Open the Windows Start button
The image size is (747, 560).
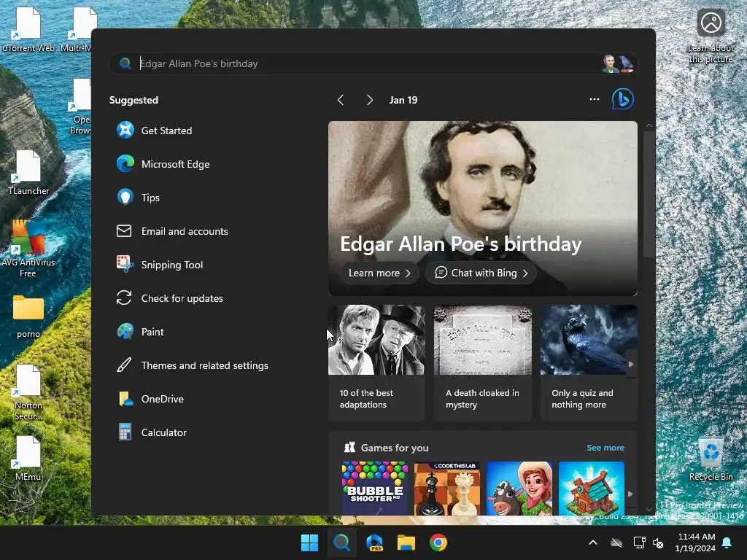click(x=309, y=542)
